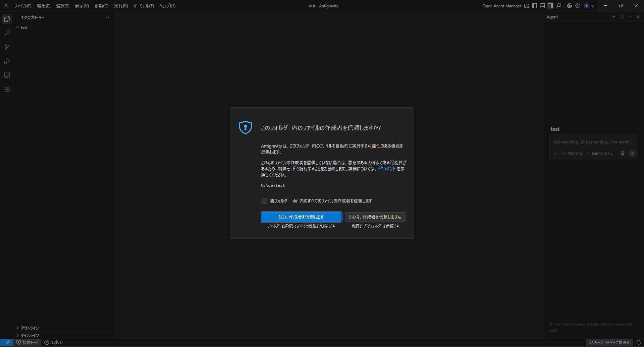Check trust parent folder 'de' checkbox
The height and width of the screenshot is (347, 644).
264,201
